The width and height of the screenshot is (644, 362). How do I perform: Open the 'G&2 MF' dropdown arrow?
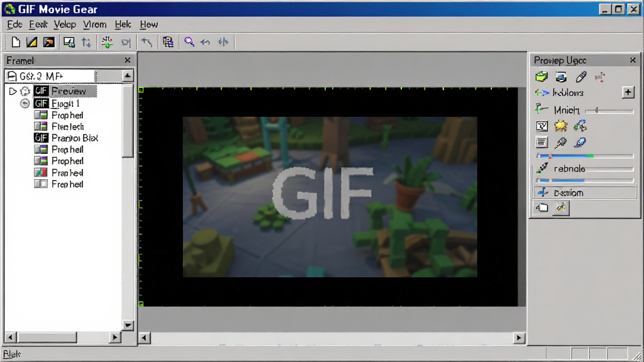pos(128,76)
